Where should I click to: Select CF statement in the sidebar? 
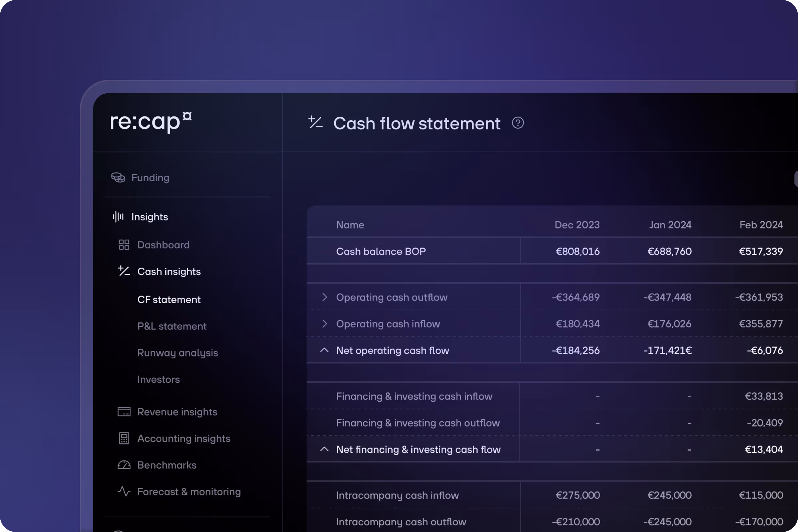169,299
